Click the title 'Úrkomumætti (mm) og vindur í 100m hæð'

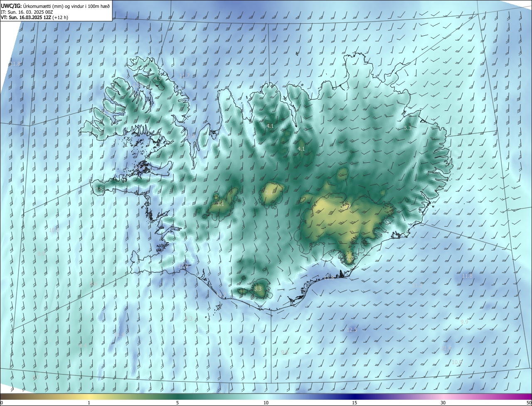[66, 5]
